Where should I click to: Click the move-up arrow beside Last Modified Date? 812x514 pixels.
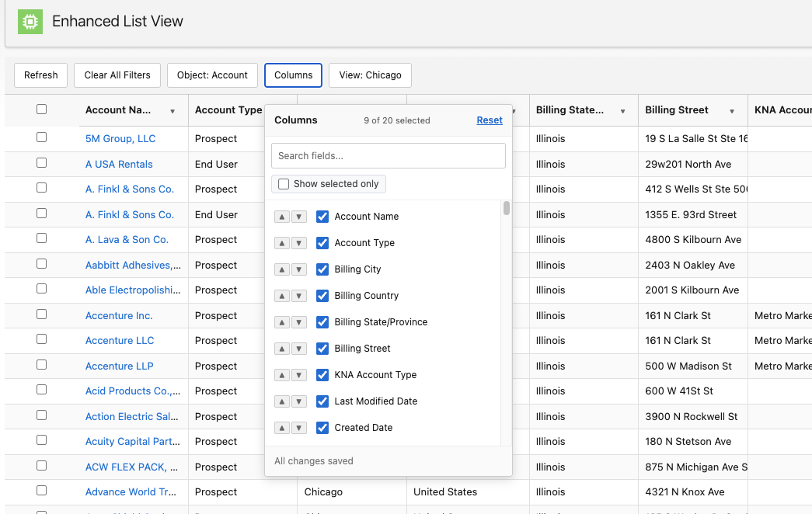283,401
